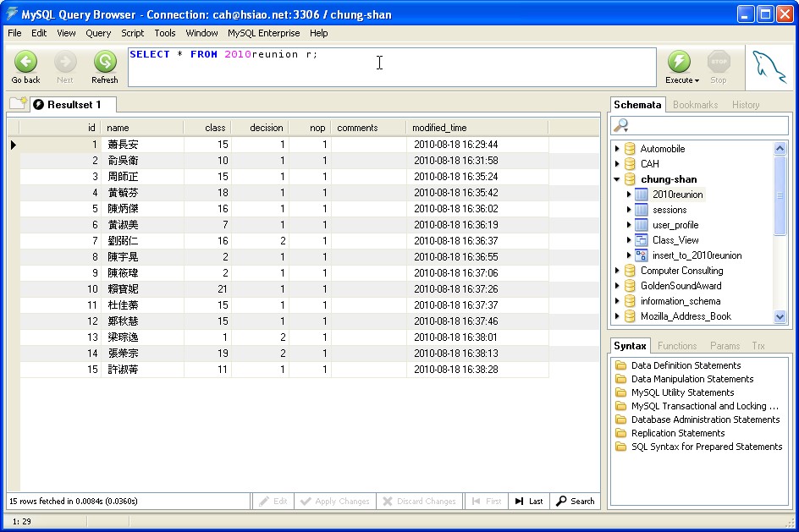Expand the 2010reunion table node

click(x=629, y=195)
